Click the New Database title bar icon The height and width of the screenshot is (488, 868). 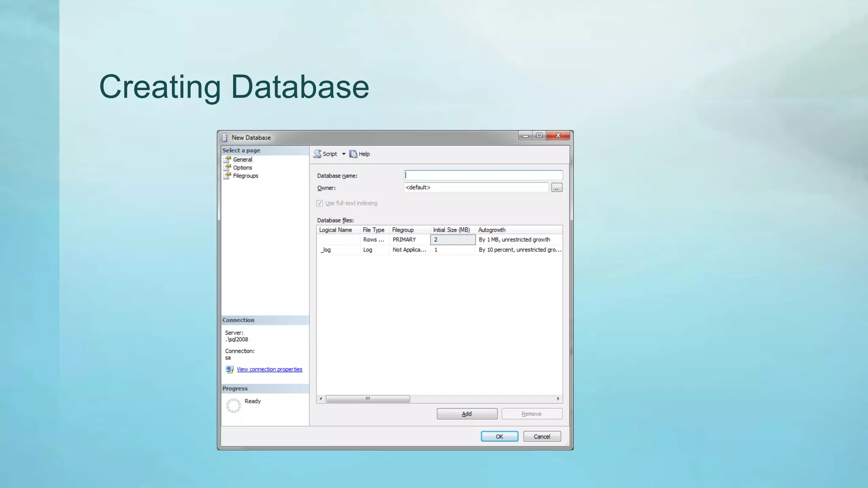tap(225, 138)
